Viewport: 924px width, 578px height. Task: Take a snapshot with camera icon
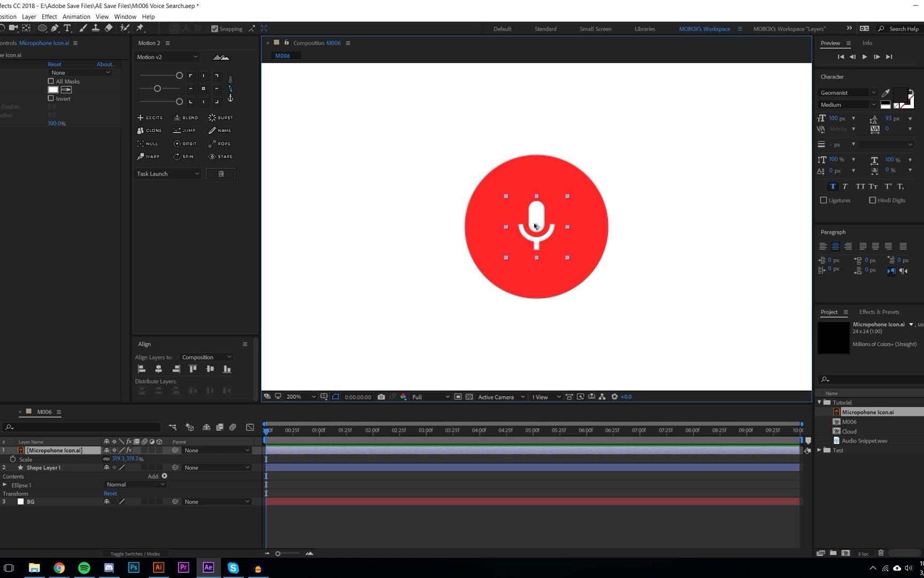381,397
